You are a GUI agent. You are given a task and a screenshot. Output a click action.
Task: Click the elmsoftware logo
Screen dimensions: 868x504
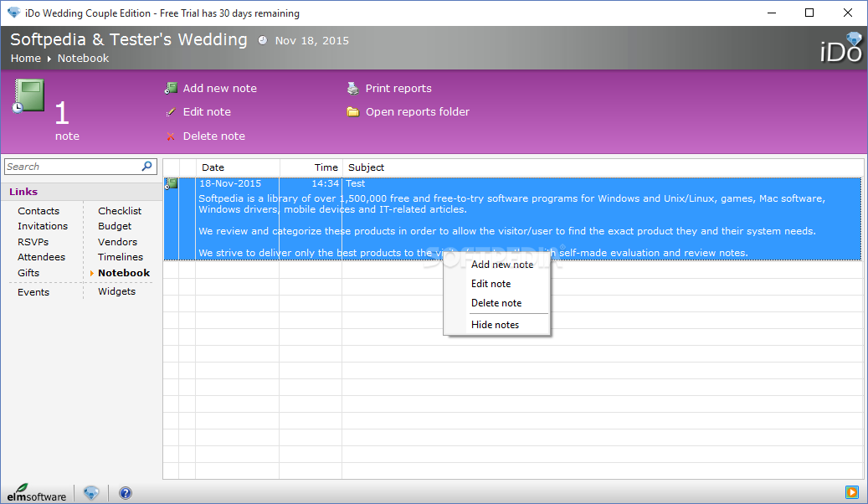(37, 492)
